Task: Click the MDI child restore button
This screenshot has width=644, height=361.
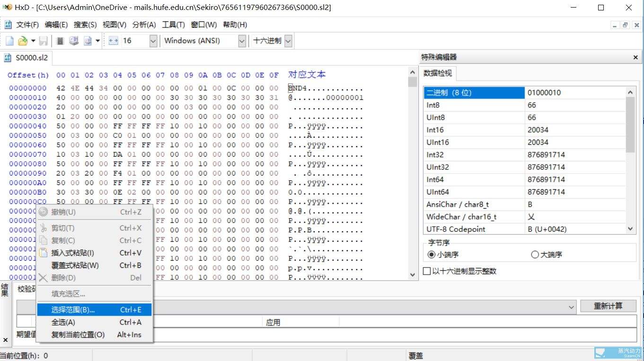Action: (x=625, y=25)
